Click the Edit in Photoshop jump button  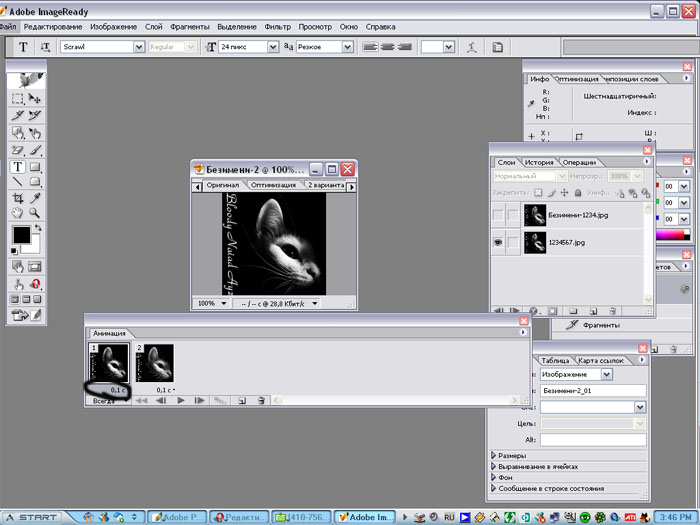point(20,315)
